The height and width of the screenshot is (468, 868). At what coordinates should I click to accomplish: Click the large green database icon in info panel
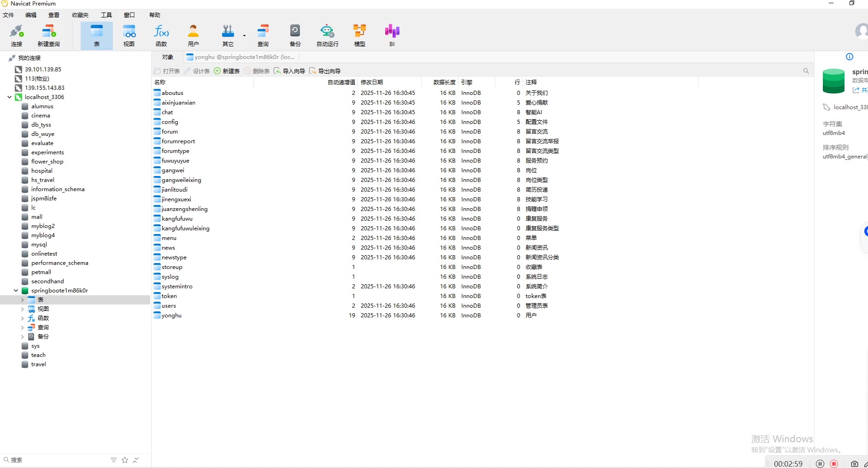(834, 81)
